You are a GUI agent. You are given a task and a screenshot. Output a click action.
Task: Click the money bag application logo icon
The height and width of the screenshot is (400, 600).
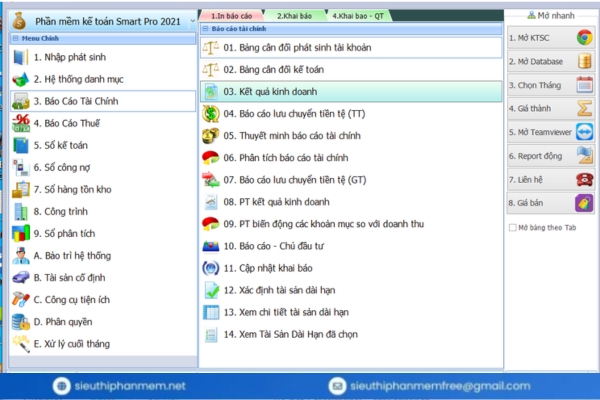point(22,19)
